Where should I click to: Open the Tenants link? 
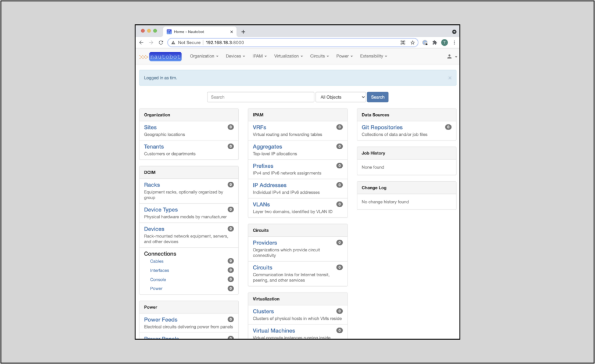[153, 147]
